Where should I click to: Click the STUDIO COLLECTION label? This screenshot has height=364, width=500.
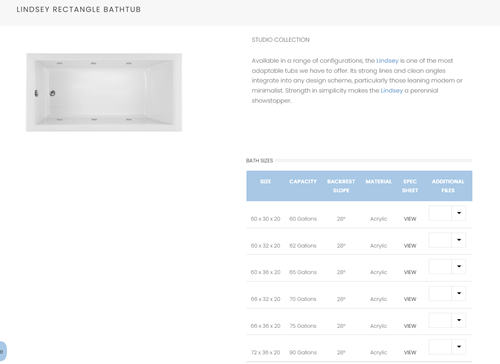281,40
